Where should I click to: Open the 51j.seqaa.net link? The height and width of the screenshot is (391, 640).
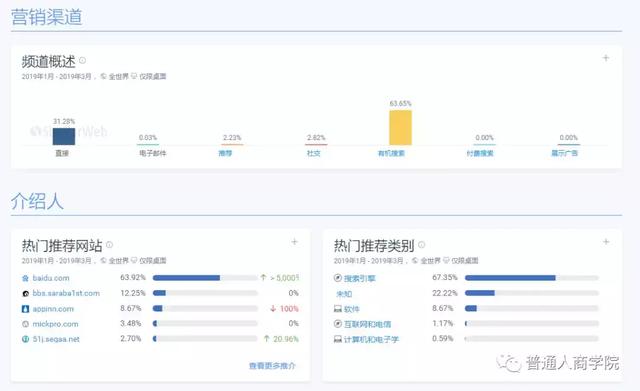(x=56, y=339)
